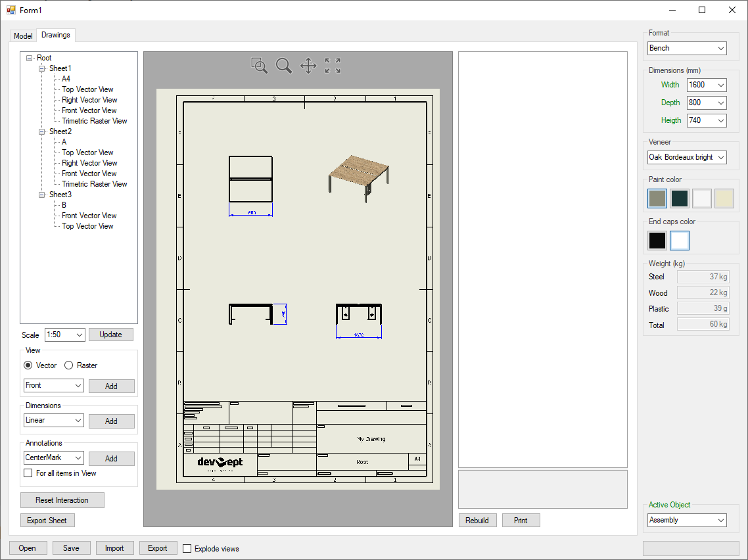Click the Print button
The height and width of the screenshot is (560, 748).
[x=521, y=521]
